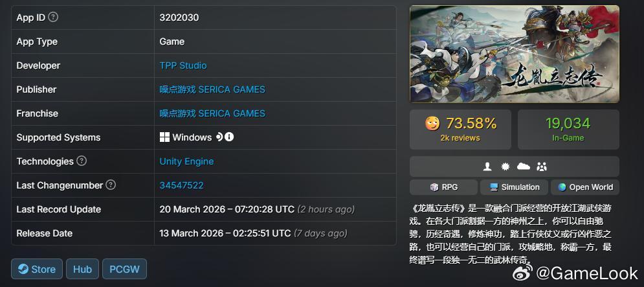The image size is (644, 287).
Task: Open the SERICA GAMES franchise link
Action: point(212,113)
